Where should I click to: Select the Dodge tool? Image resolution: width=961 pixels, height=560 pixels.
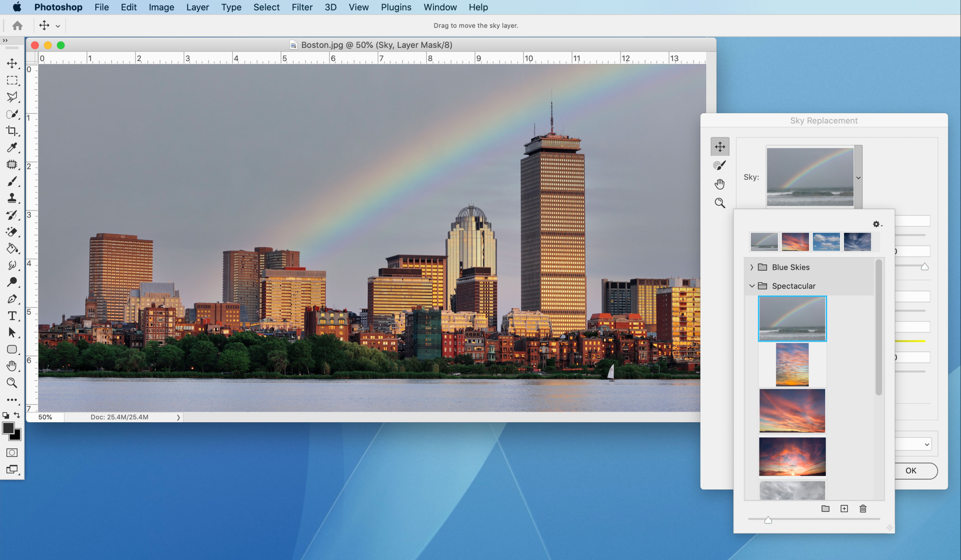pyautogui.click(x=12, y=282)
